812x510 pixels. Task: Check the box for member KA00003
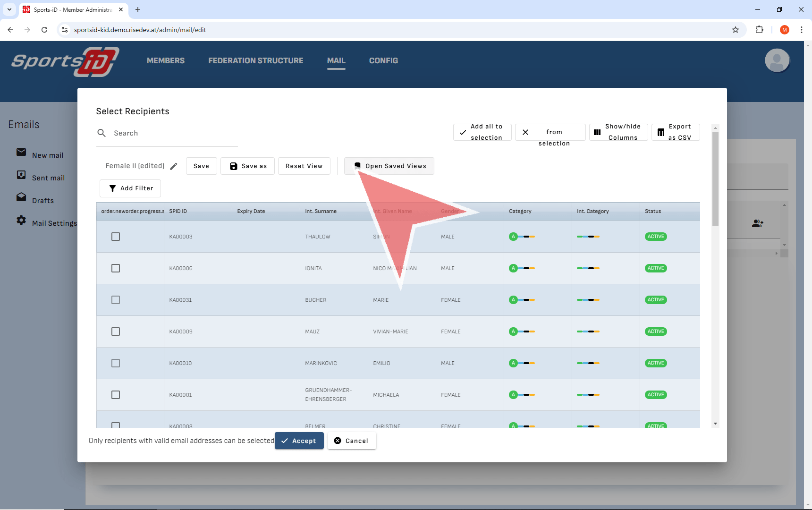pos(116,237)
